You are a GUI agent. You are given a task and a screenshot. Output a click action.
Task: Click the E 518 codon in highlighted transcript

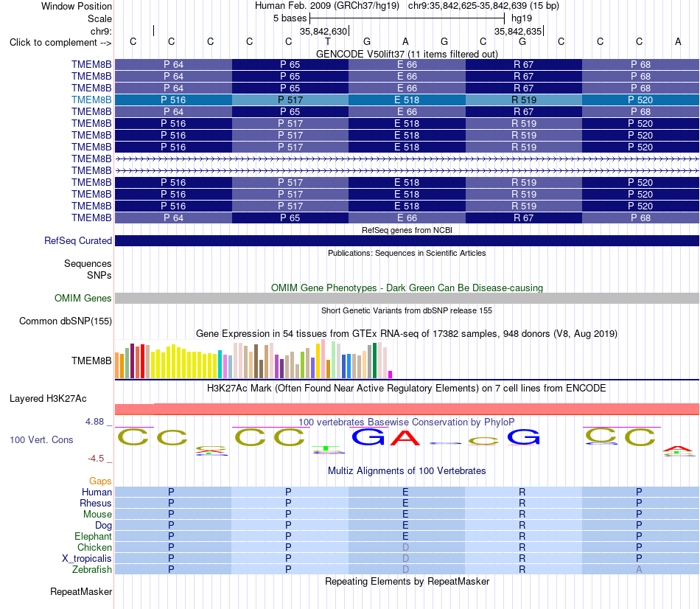point(407,100)
